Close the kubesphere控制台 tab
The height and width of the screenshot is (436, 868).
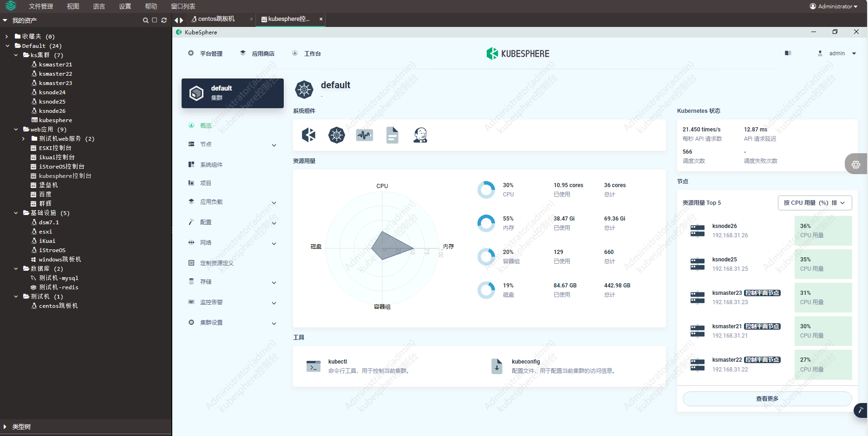321,19
